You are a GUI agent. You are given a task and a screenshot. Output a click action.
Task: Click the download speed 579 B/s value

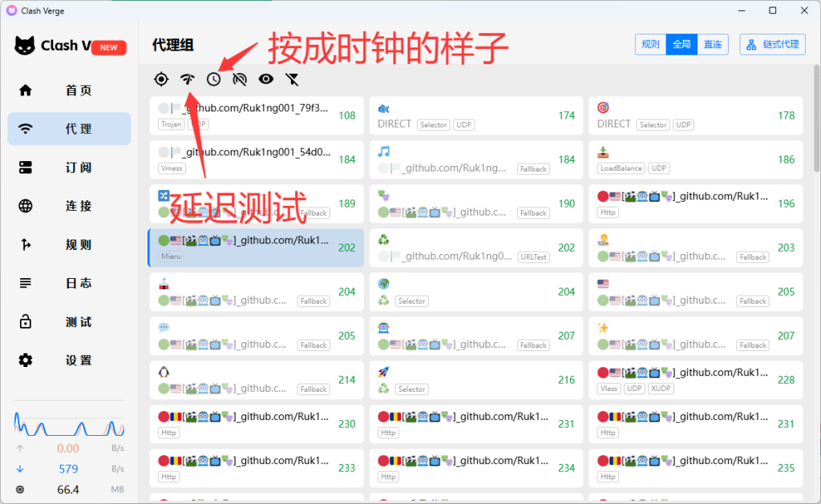[68, 469]
